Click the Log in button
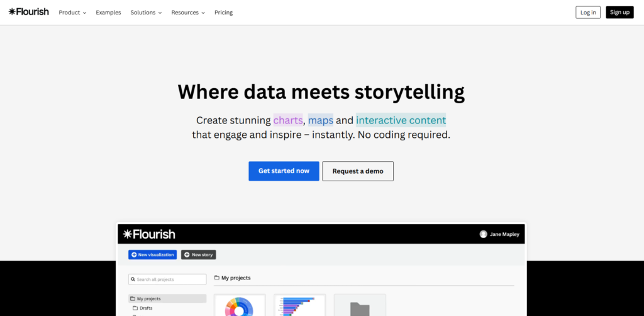Viewport: 644px width, 316px height. tap(588, 13)
